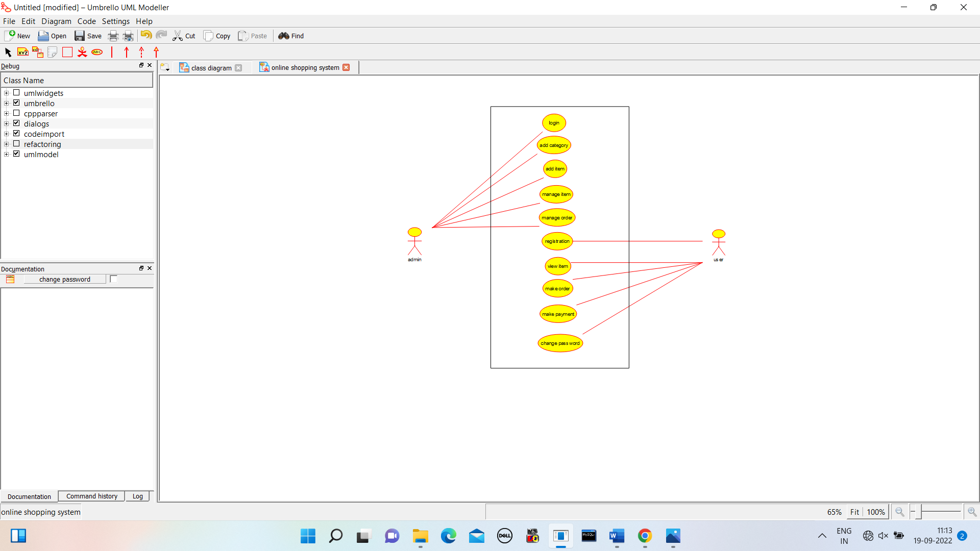Screen dimensions: 980x551
Task: Select the arrow selection tool
Action: (x=8, y=52)
